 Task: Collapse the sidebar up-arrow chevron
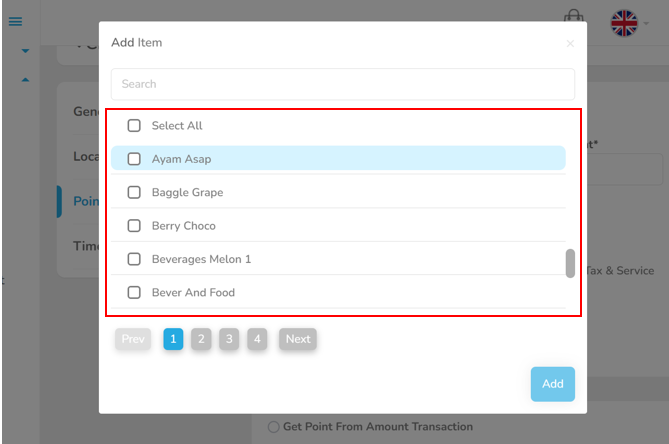coord(25,80)
